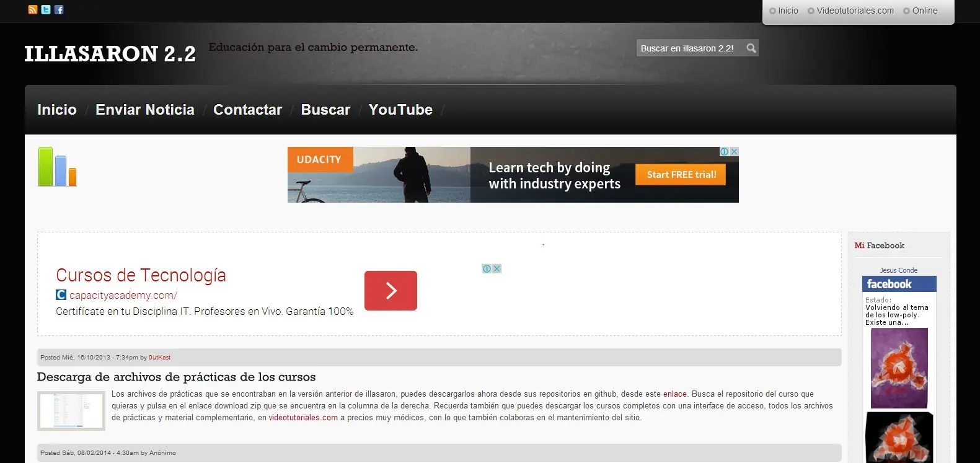The image size is (980, 463).
Task: Open the OutKast author link
Action: click(159, 358)
